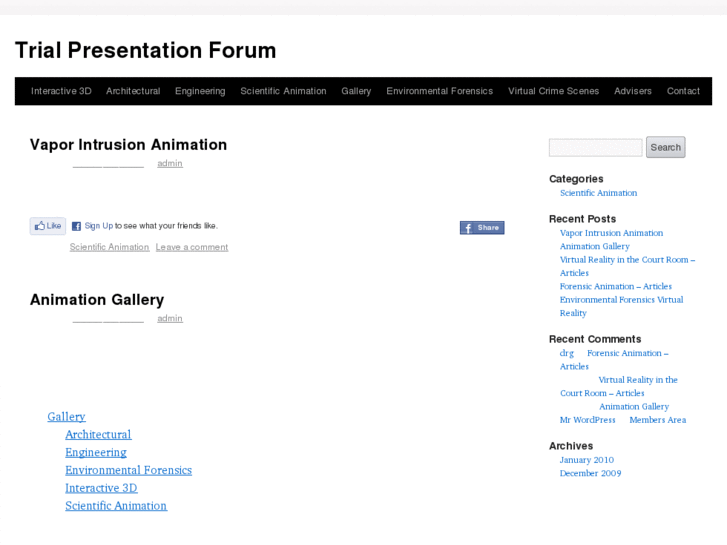Open the Animation Gallery post heading

[97, 300]
